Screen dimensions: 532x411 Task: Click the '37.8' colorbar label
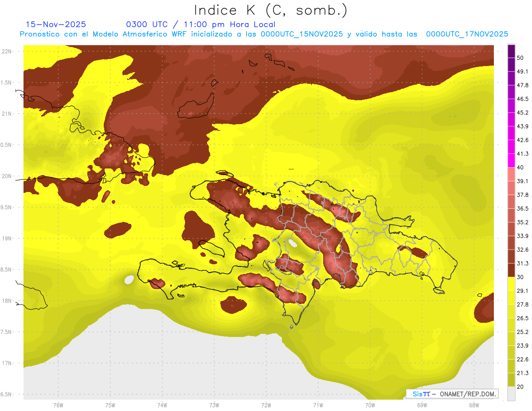click(x=523, y=195)
